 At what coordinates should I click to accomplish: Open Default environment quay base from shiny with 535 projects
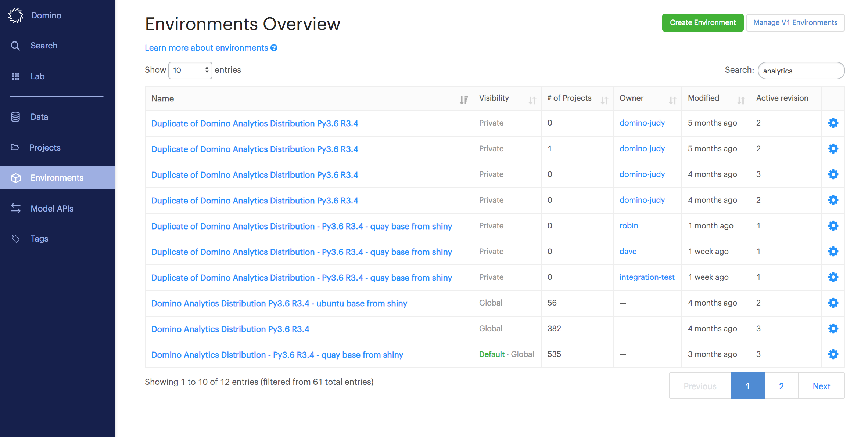[277, 355]
